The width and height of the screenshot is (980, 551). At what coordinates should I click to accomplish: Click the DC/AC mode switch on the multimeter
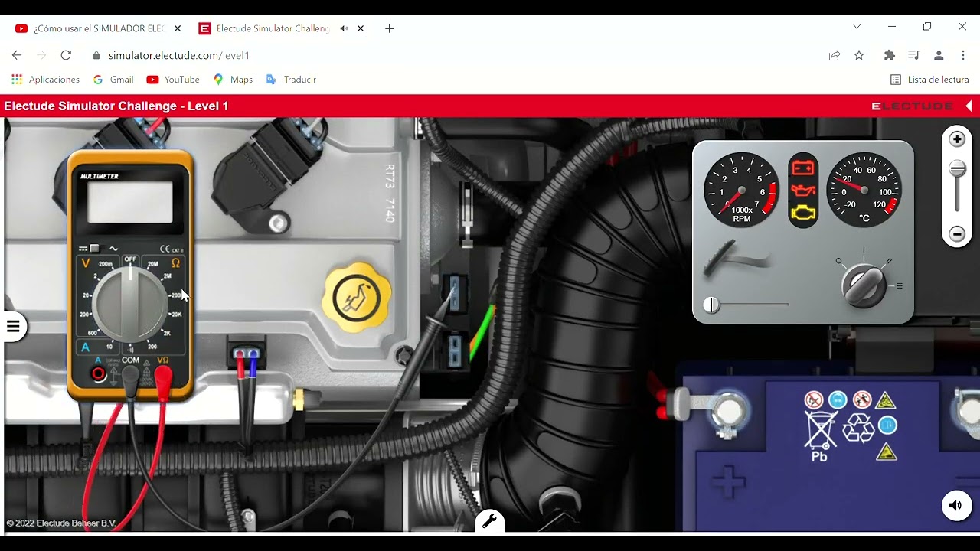coord(94,249)
